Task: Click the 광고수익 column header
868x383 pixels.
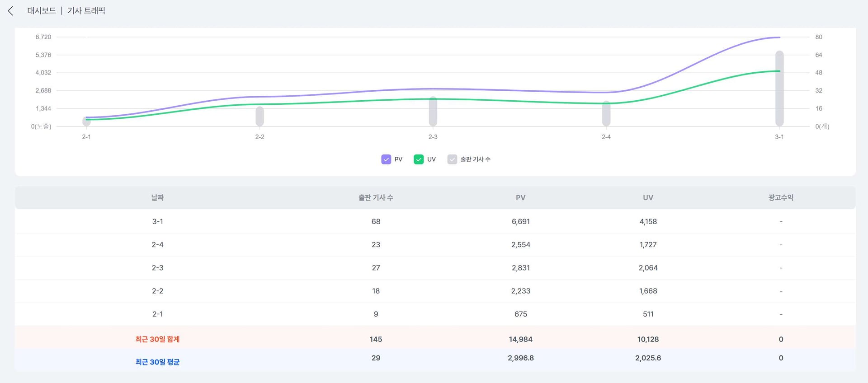Action: (781, 198)
